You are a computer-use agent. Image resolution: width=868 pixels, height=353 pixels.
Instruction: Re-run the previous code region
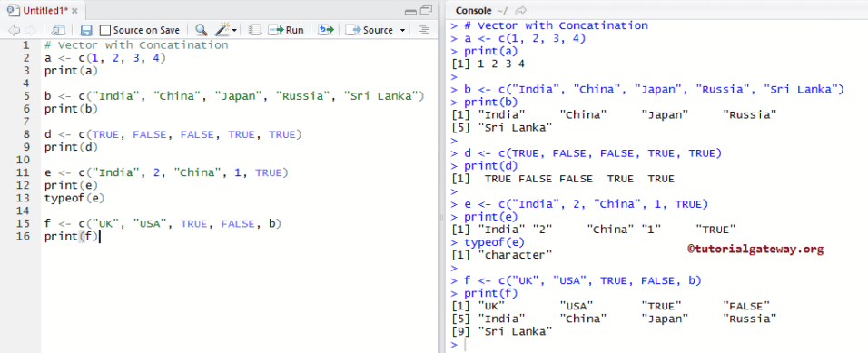pos(326,30)
